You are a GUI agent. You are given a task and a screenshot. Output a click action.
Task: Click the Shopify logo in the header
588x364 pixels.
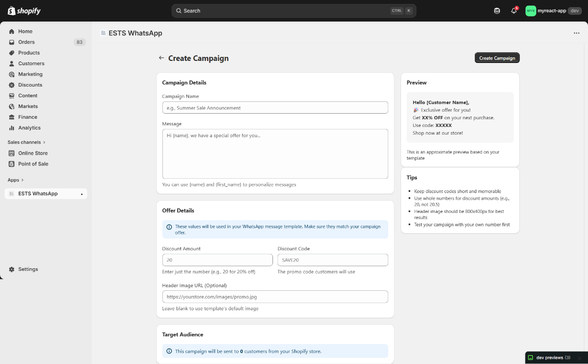(24, 11)
